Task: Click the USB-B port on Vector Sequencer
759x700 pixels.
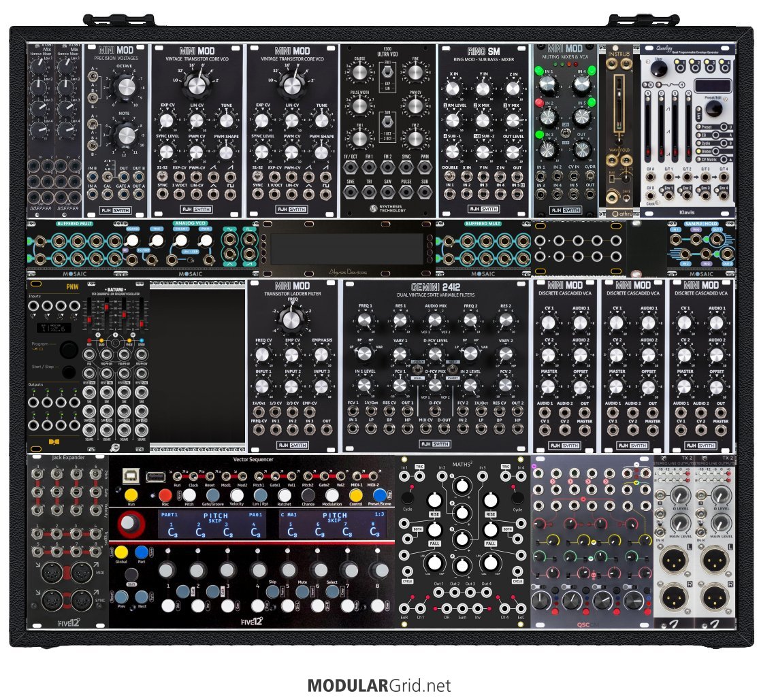Action: [130, 477]
